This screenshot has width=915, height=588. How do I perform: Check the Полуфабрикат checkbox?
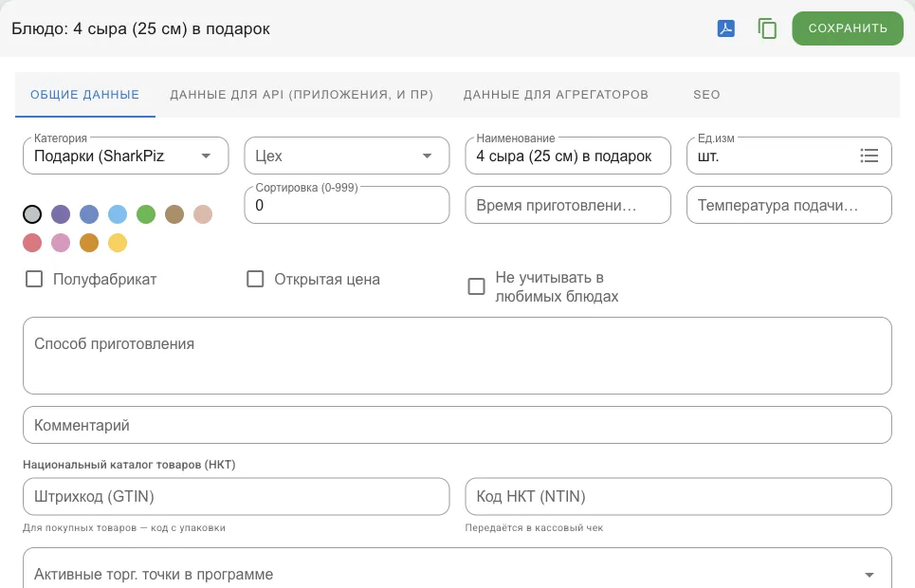pyautogui.click(x=34, y=279)
